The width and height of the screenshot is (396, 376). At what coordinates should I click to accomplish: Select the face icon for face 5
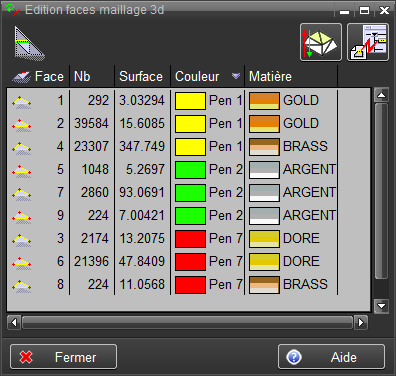pos(22,170)
